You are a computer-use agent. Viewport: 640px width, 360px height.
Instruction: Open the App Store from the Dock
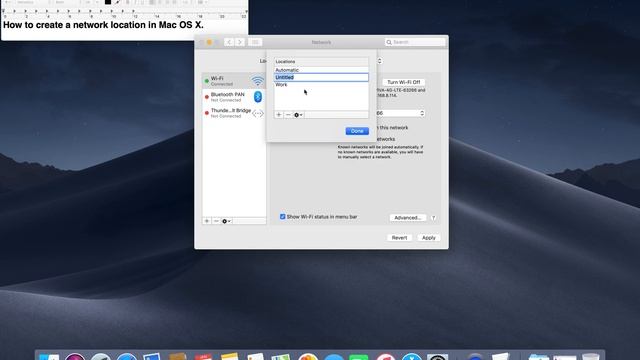click(411, 356)
